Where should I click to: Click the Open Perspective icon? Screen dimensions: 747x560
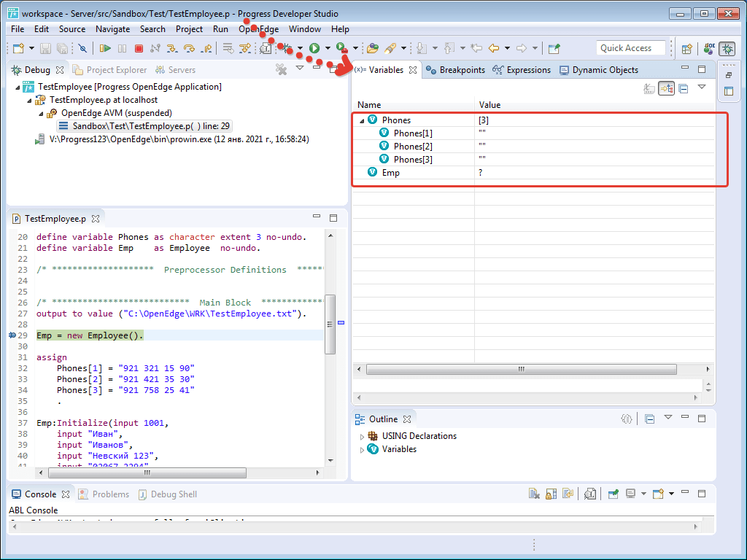tap(686, 49)
